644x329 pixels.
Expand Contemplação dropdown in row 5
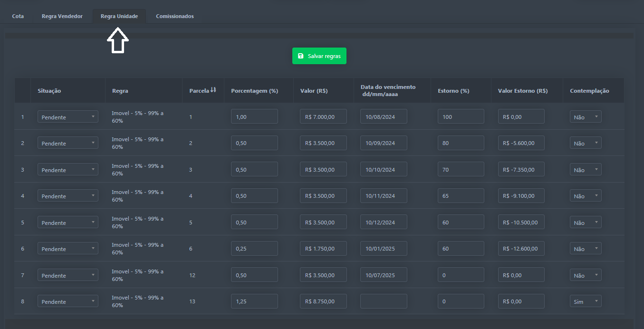586,222
